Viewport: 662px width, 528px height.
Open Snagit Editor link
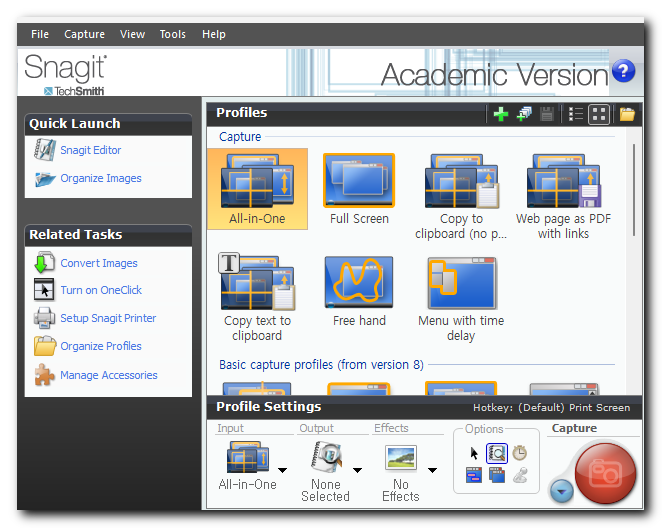(x=91, y=150)
